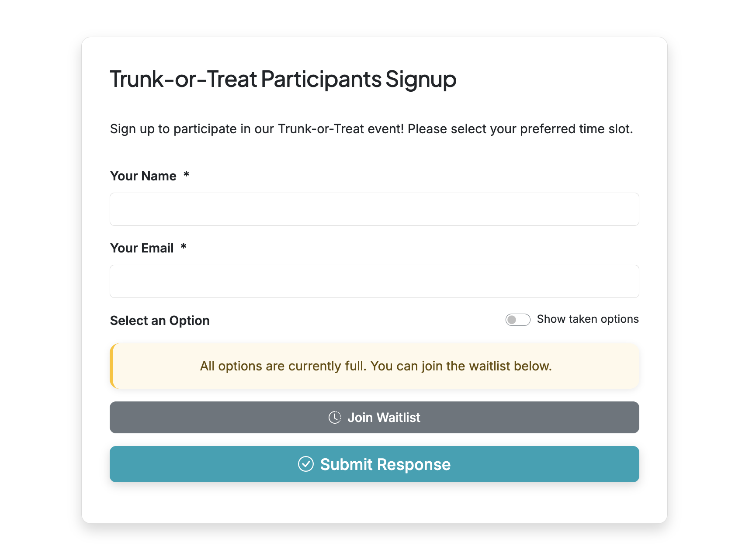
Task: Click the yellow accent bar on the notice
Action: click(112, 366)
